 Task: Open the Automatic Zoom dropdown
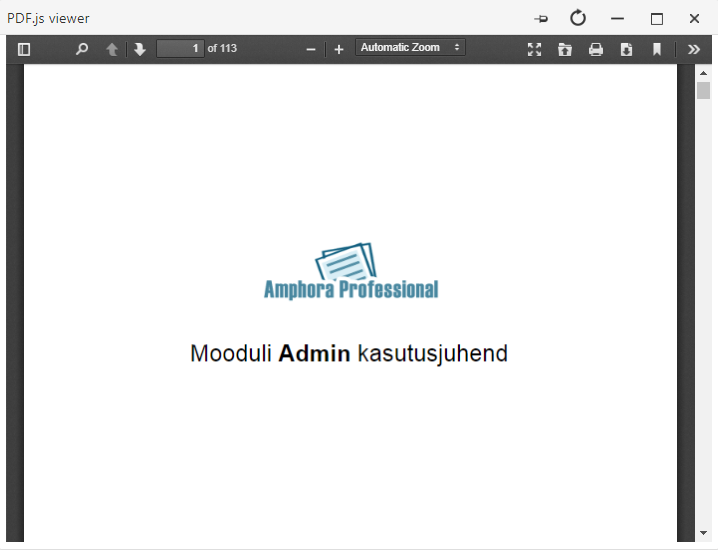click(410, 48)
